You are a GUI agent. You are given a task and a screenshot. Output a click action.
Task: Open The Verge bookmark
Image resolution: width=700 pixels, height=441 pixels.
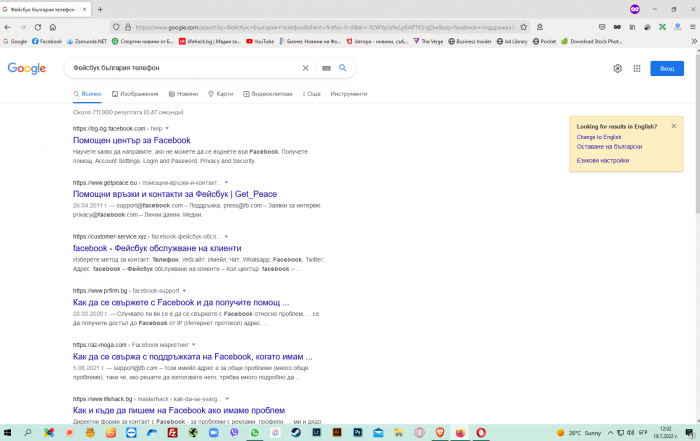click(x=428, y=41)
